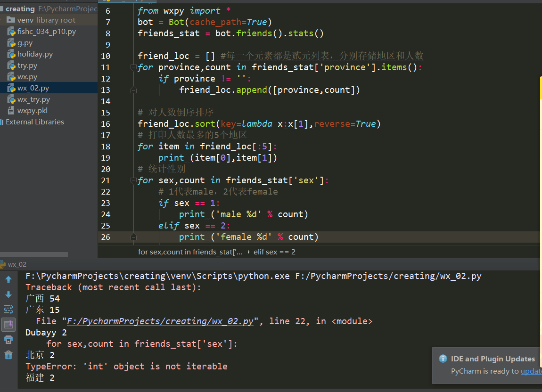542x392 pixels.
Task: Click the line friend_loc.append([province,count])
Action: [269, 90]
